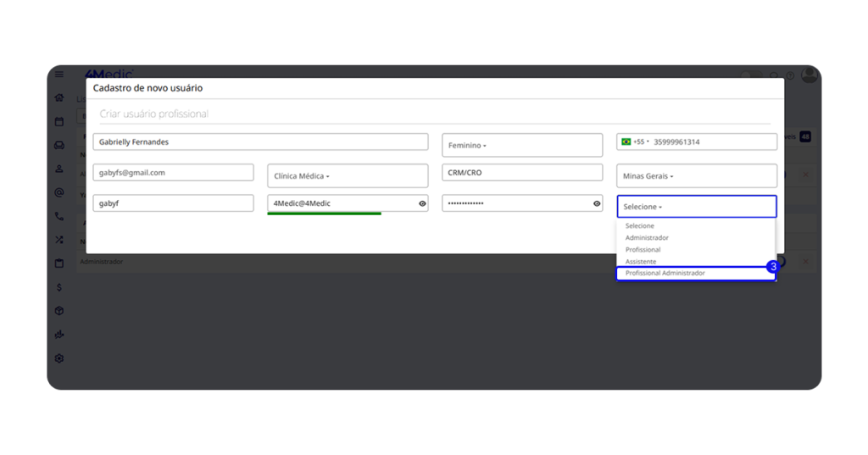Open the dollar sign financial icon
868x455 pixels.
tap(59, 288)
